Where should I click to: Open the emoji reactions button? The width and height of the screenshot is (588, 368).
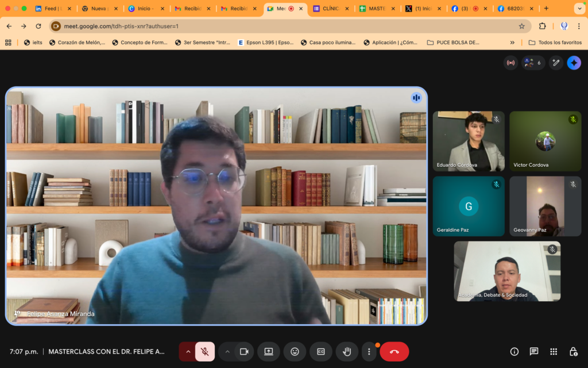pyautogui.click(x=295, y=351)
